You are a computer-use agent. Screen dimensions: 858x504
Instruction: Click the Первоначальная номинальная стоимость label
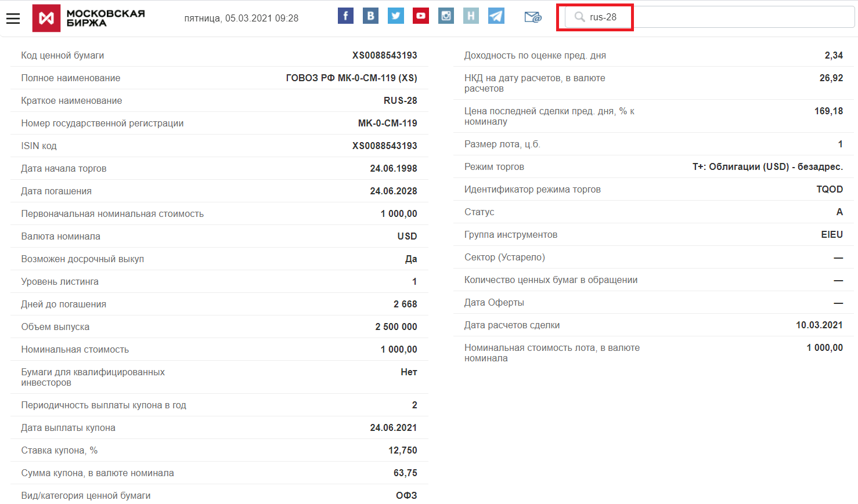tap(113, 213)
